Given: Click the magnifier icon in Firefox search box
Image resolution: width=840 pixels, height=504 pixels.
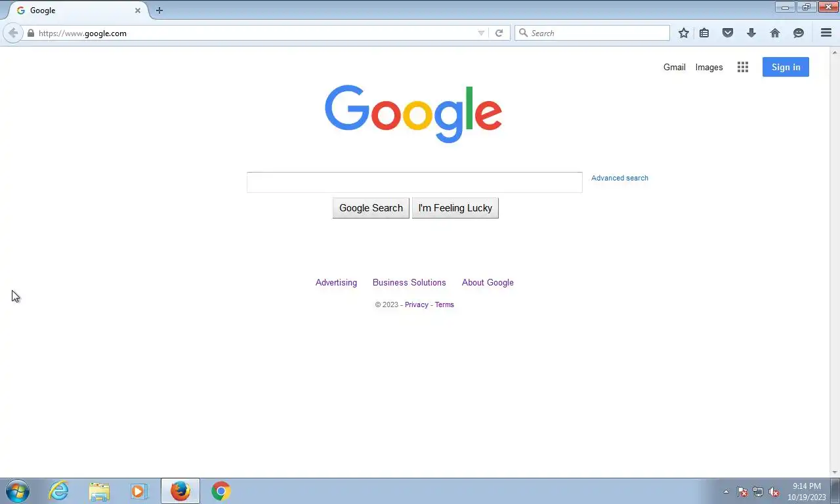Looking at the screenshot, I should 523,33.
